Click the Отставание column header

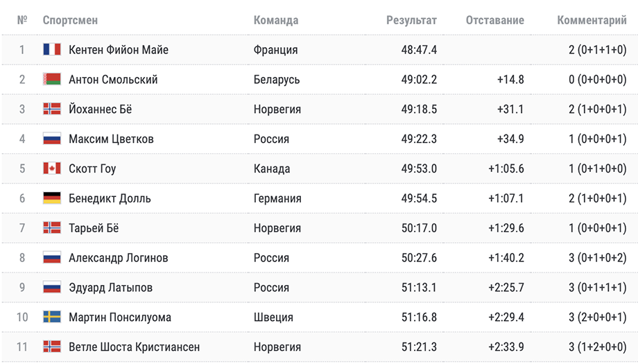click(x=494, y=20)
